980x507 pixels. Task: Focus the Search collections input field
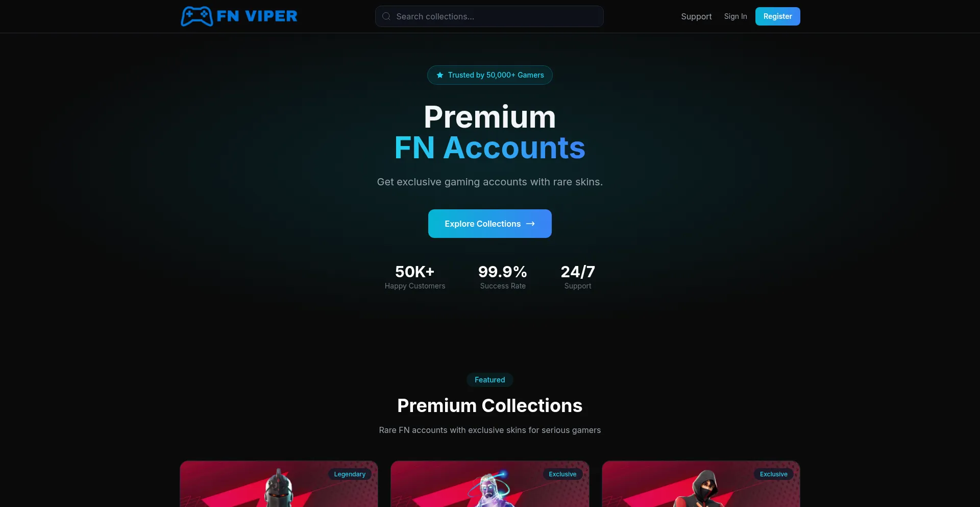pyautogui.click(x=489, y=16)
